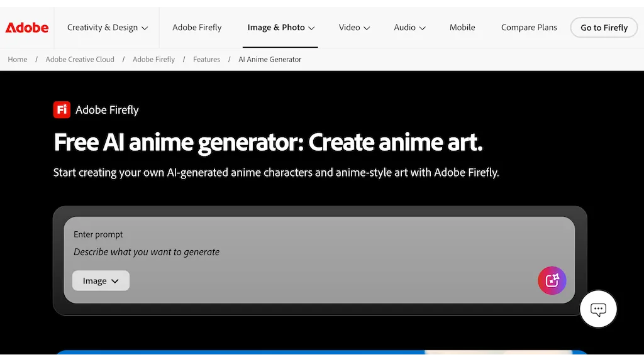
Task: Click AI Anime Generator breadcrumb text
Action: coord(270,60)
